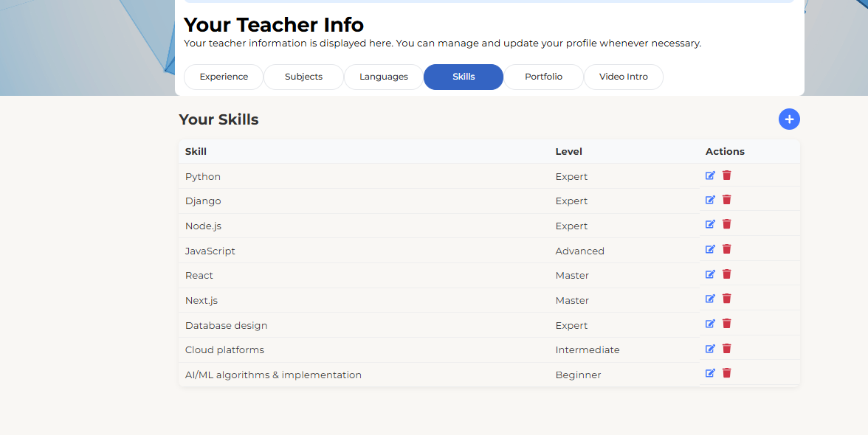Delete the Node.js skill
This screenshot has height=435, width=868.
pyautogui.click(x=726, y=224)
